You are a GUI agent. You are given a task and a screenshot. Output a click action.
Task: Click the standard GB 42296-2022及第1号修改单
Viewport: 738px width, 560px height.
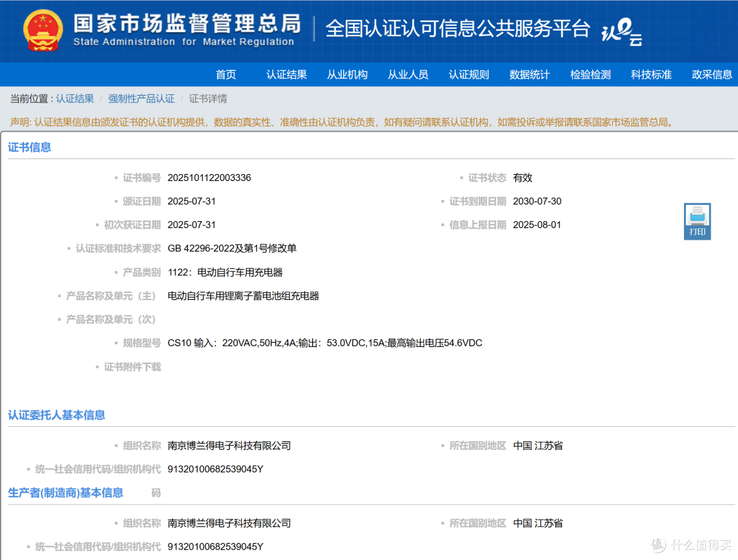pos(232,249)
